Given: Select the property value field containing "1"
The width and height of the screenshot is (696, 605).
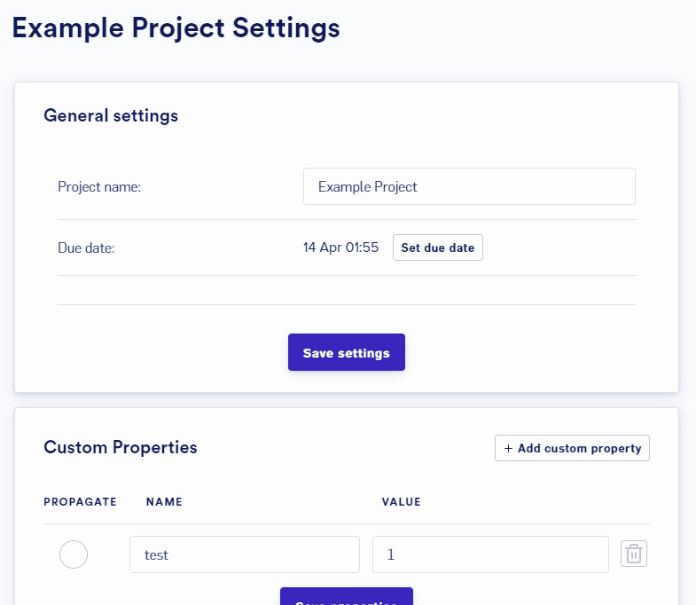Looking at the screenshot, I should pyautogui.click(x=490, y=554).
